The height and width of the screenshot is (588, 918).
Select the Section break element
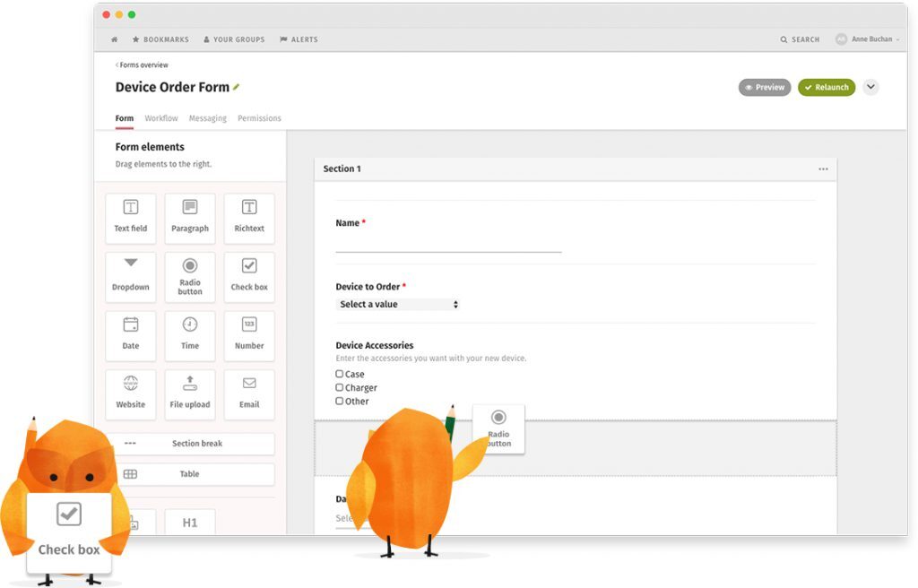194,444
